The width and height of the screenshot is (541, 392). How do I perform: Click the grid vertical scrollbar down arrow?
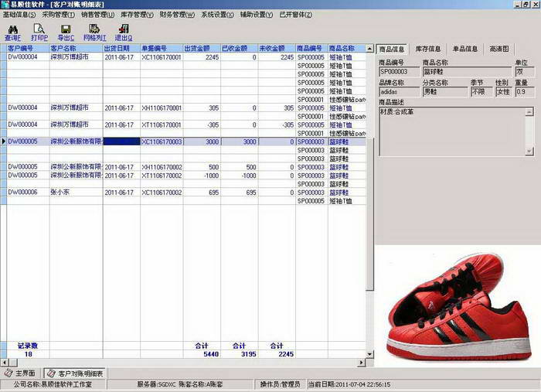[x=369, y=354]
